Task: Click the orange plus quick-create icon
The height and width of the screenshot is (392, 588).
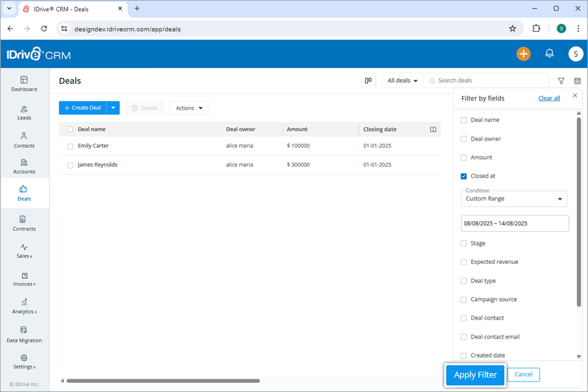Action: coord(523,54)
